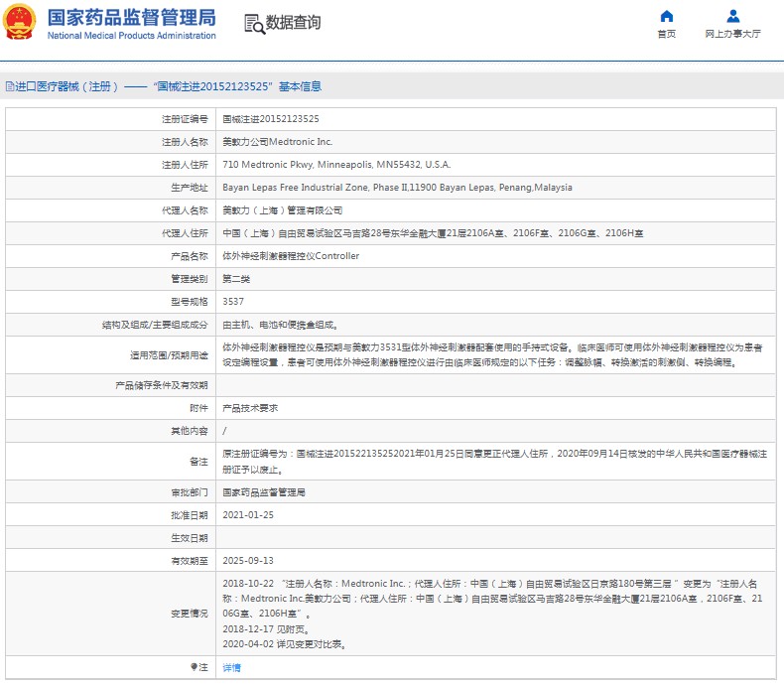This screenshot has width=784, height=687.
Task: Click 国家药品监督管理局 title text
Action: [x=132, y=18]
